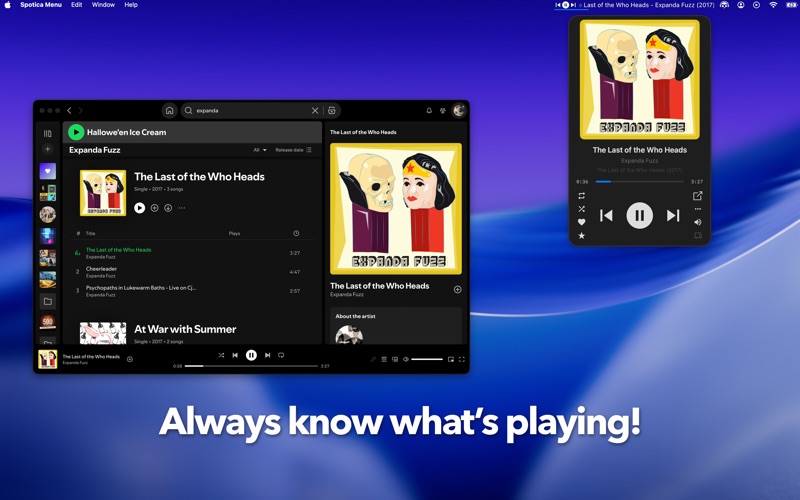Screen dimensions: 800x500
Task: Toggle shuffle in the Spotify bottom bar
Action: click(x=221, y=355)
